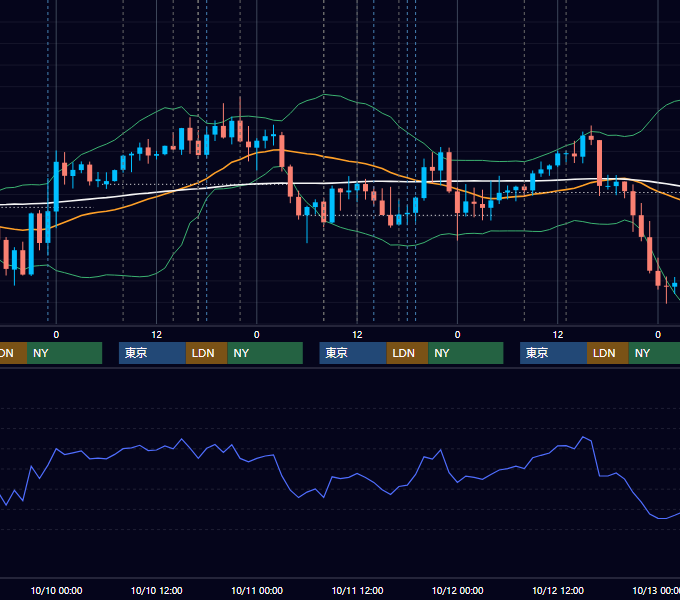
Task: Click hour label 0 above 10/13 00:00
Action: 658,335
